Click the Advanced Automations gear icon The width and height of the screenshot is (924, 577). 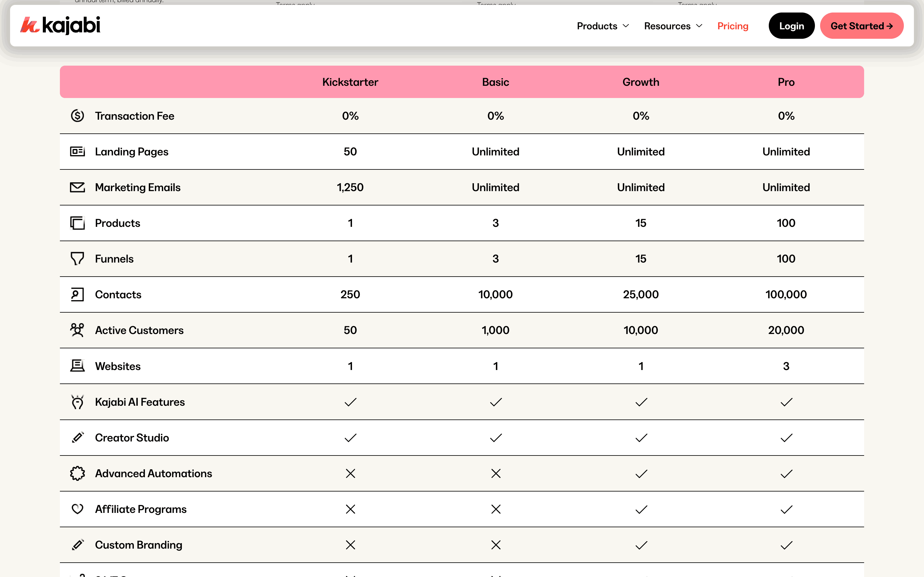(x=78, y=473)
